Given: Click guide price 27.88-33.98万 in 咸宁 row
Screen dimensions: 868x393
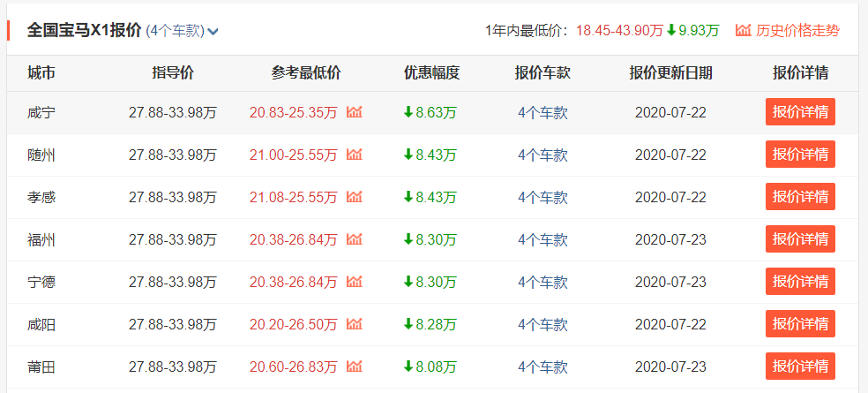Looking at the screenshot, I should (x=173, y=112).
